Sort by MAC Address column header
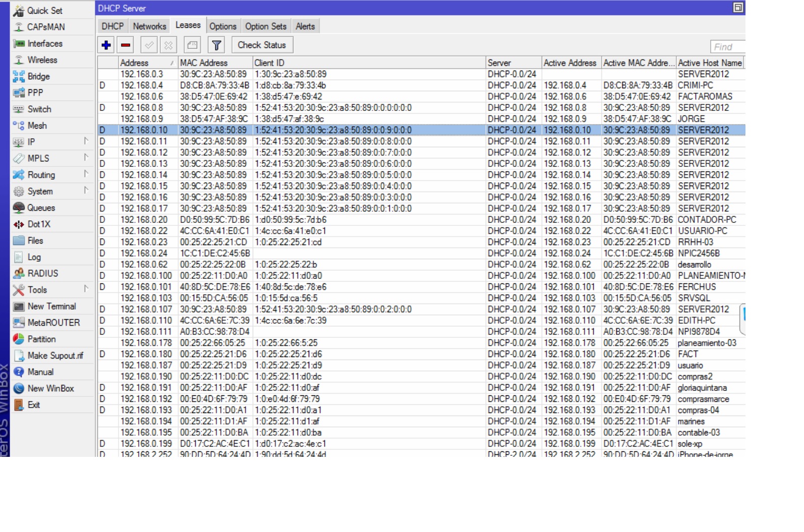This screenshot has width=804, height=532. click(x=214, y=63)
